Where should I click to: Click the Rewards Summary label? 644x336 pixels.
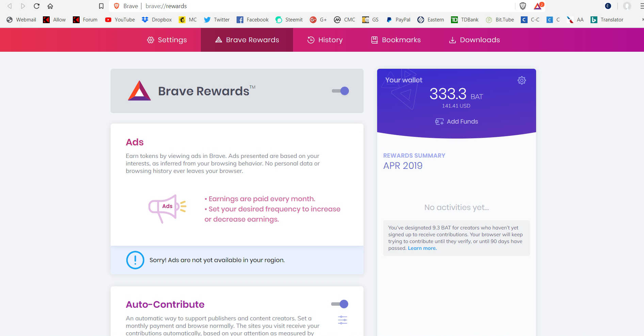[414, 156]
